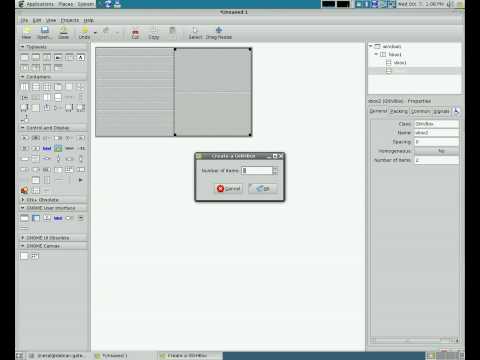
Task: Switch to the Common properties tab
Action: (x=420, y=111)
